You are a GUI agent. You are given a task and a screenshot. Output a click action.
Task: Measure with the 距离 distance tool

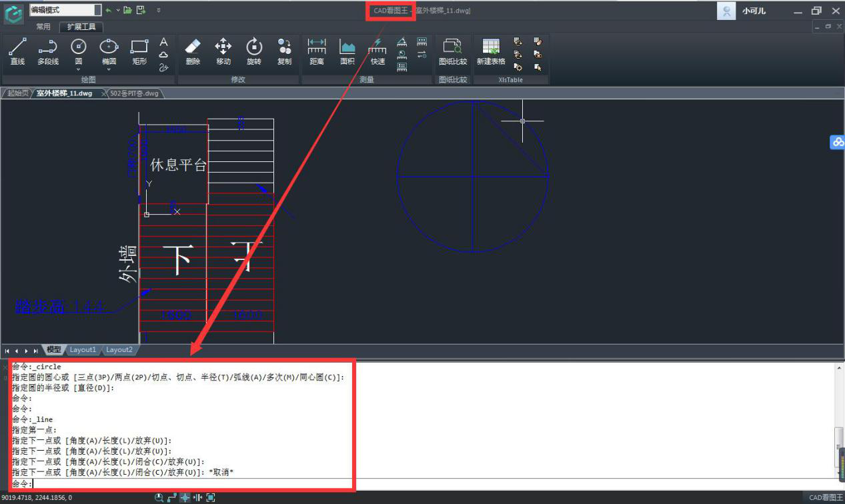tap(317, 51)
